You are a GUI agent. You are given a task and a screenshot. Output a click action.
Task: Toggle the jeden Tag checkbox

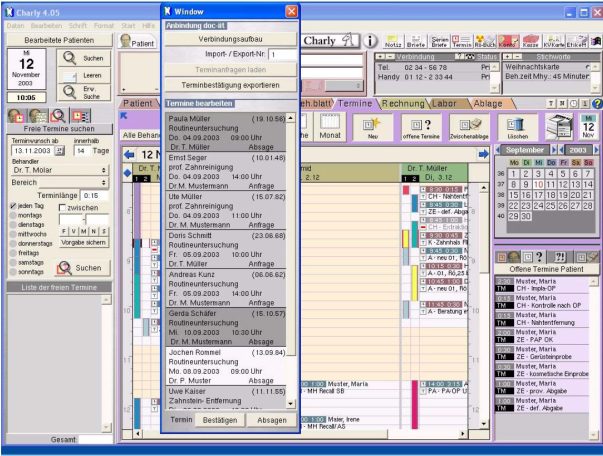[13, 206]
